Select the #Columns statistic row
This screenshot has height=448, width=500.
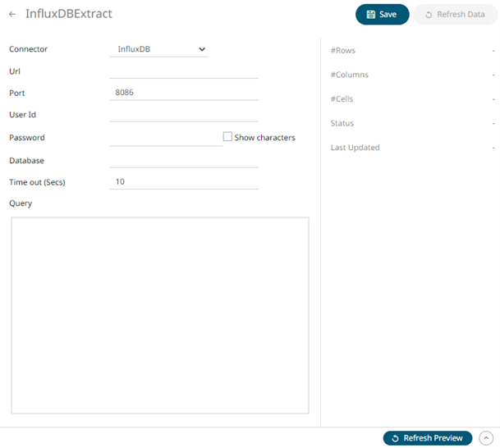point(411,75)
